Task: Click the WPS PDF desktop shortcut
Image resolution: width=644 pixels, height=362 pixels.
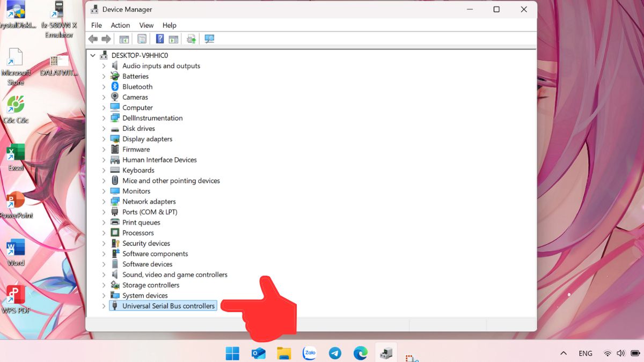Action: (x=16, y=299)
